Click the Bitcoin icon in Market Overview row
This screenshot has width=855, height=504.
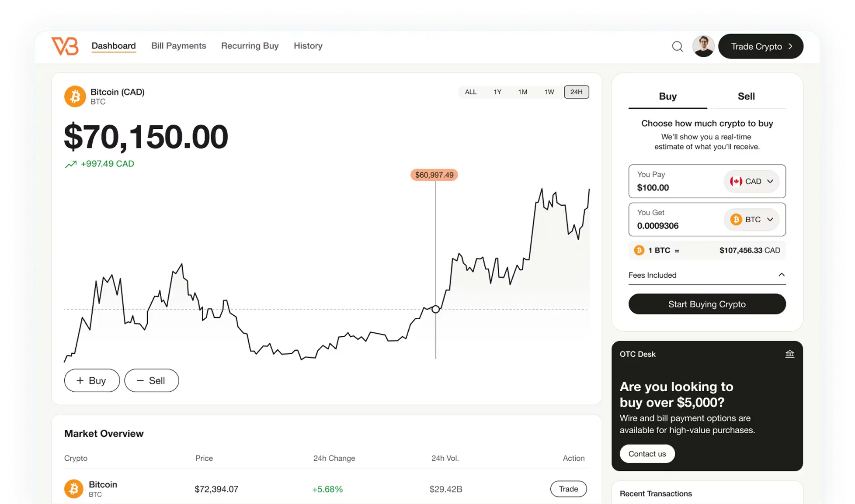pos(73,489)
